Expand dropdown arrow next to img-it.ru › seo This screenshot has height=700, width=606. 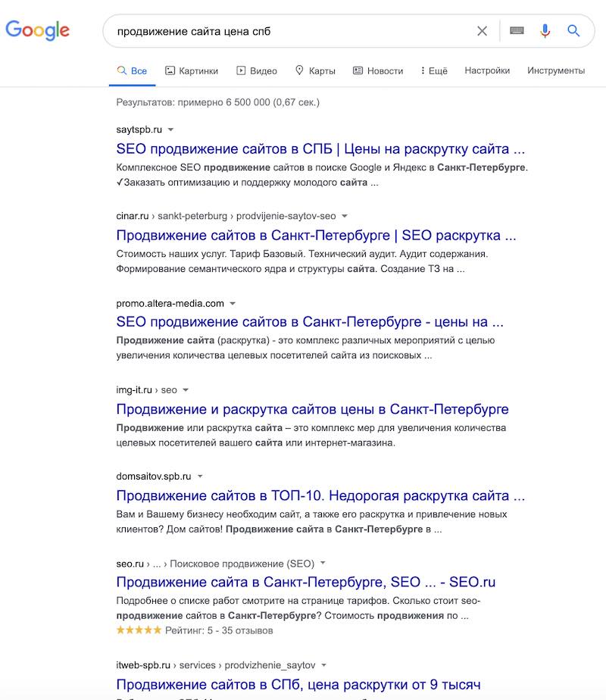tap(186, 390)
